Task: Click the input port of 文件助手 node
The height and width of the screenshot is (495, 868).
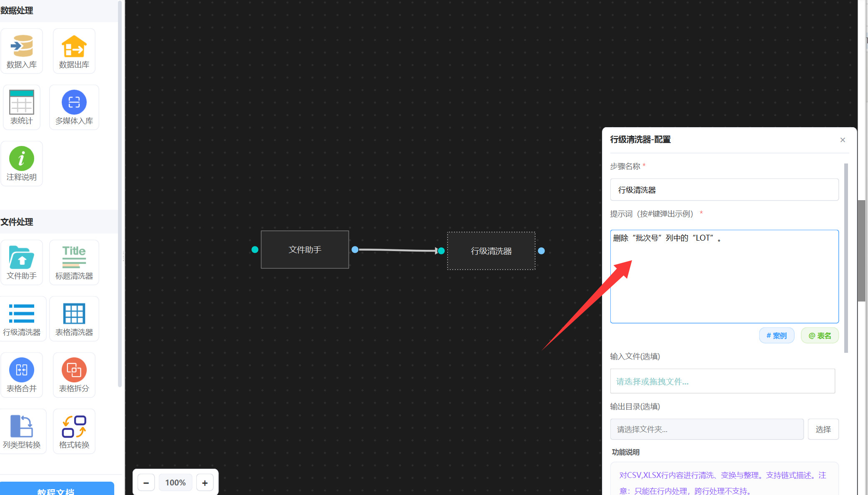Action: pos(255,249)
